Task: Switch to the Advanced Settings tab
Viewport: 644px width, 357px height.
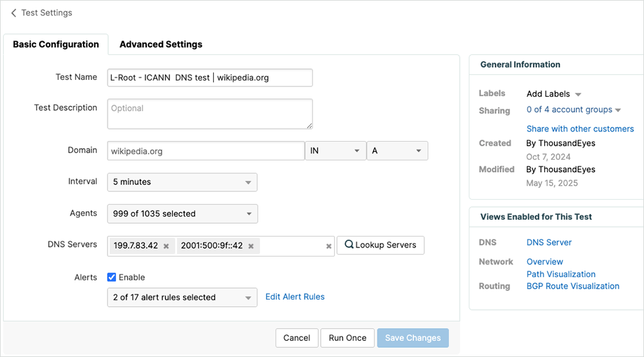Action: [x=161, y=44]
